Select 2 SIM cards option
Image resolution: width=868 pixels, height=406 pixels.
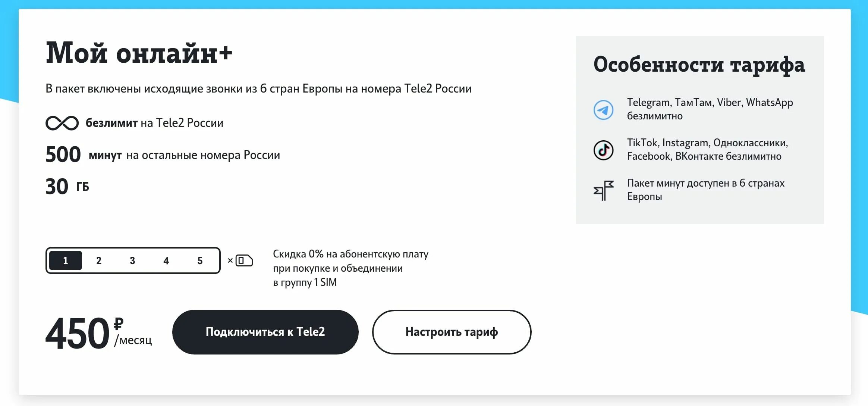(x=99, y=260)
